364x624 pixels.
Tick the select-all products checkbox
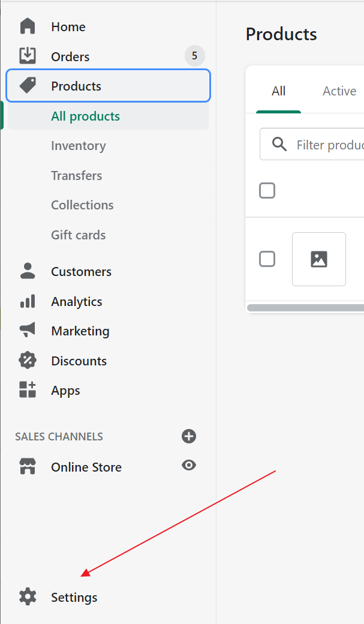[267, 191]
